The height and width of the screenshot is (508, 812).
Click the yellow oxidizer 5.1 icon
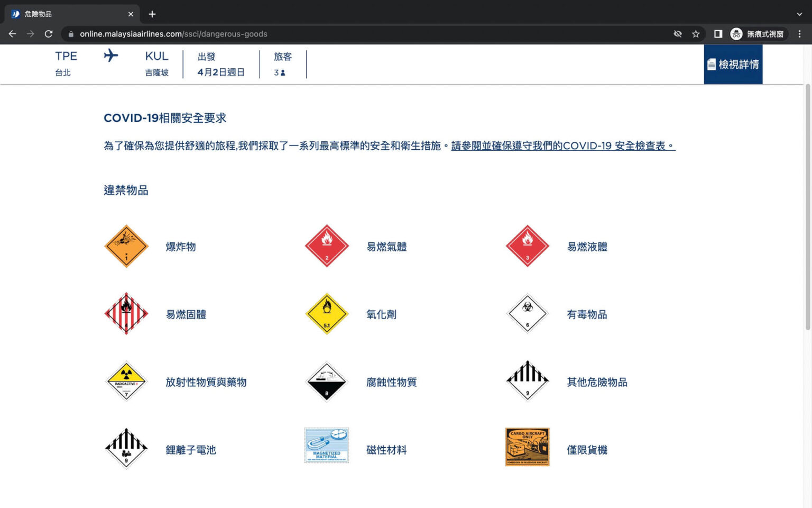pyautogui.click(x=327, y=314)
